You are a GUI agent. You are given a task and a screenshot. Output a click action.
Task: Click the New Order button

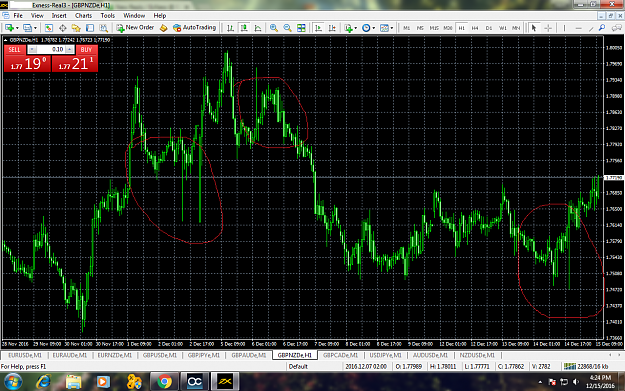[x=135, y=28]
